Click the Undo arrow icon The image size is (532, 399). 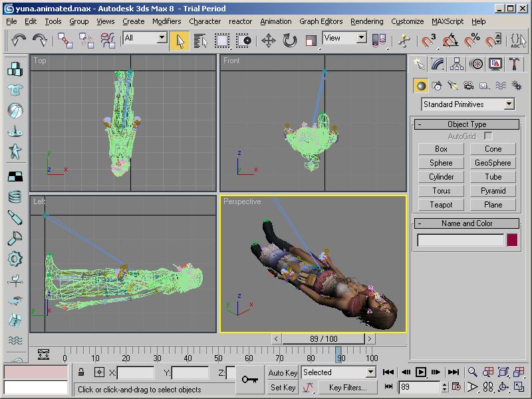19,41
